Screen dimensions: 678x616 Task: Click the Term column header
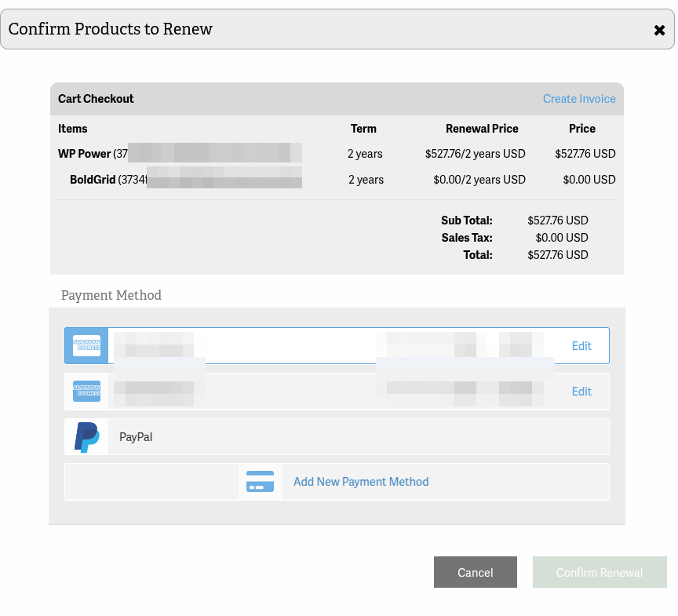click(363, 129)
